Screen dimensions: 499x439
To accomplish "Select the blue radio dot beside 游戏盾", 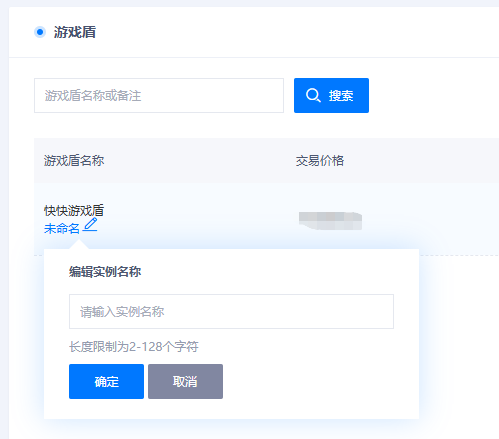I will [40, 32].
